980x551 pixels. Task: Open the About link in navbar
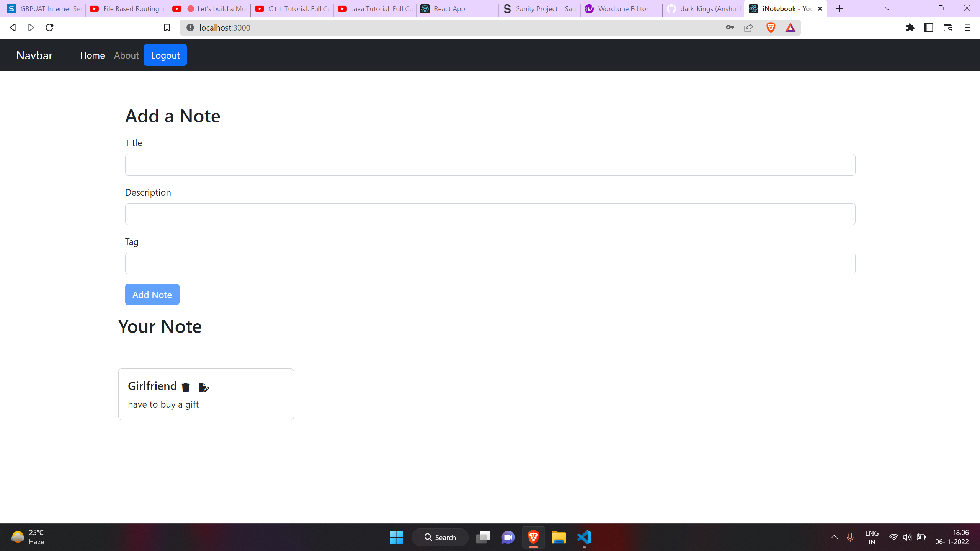point(126,55)
